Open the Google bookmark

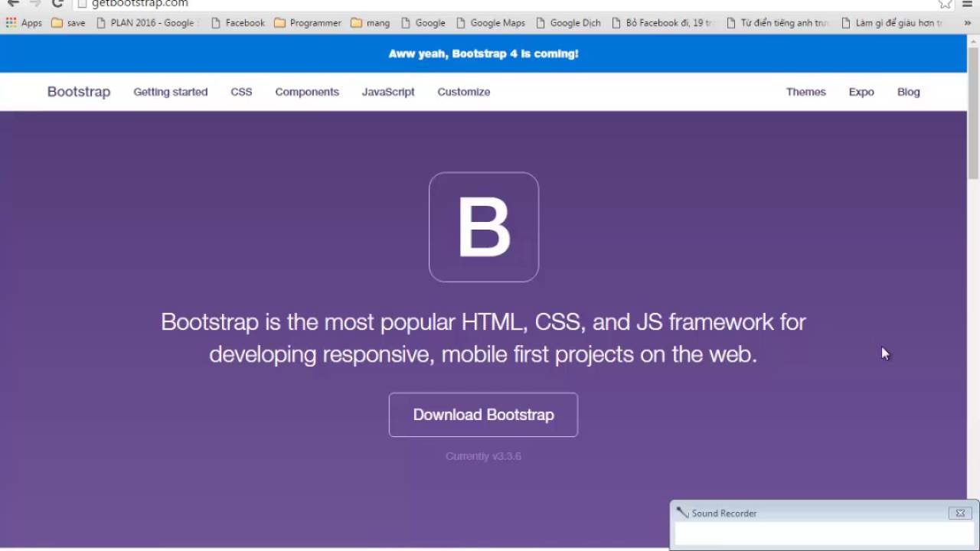click(423, 23)
